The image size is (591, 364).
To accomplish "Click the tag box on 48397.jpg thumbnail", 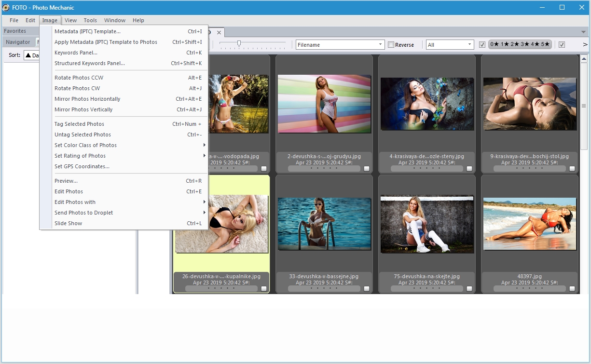I will 572,289.
